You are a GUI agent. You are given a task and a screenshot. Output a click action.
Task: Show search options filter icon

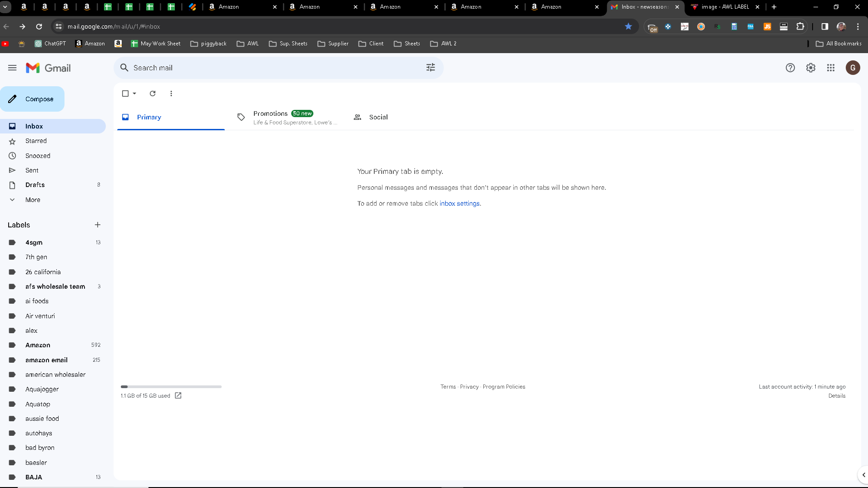(x=431, y=68)
